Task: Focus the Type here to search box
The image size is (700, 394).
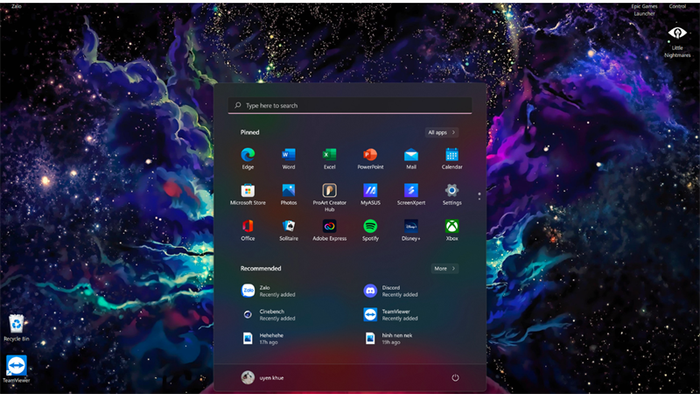Action: pos(350,106)
